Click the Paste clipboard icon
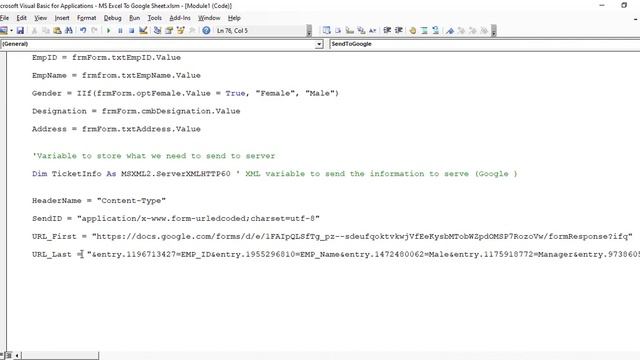640x360 pixels. (57, 31)
